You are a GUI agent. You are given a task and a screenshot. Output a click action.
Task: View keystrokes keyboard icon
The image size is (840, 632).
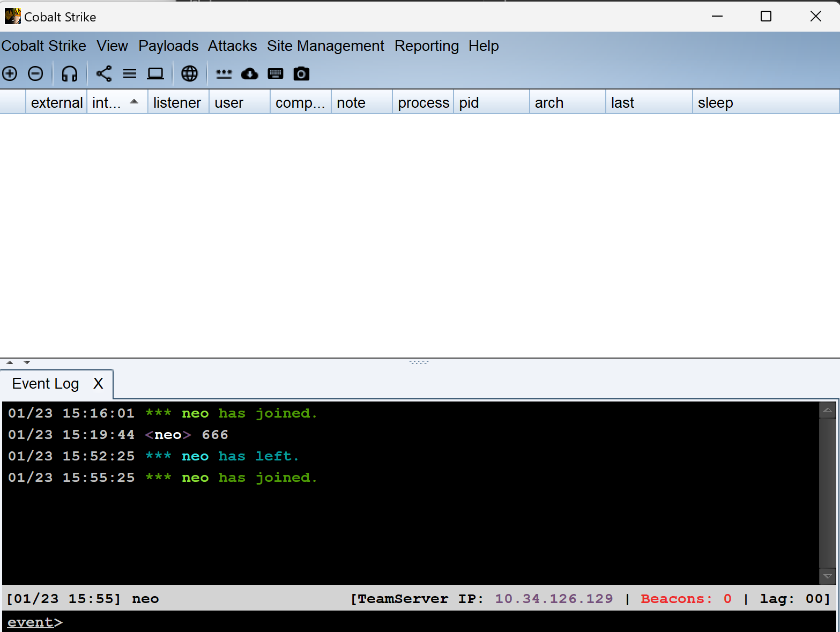[276, 73]
